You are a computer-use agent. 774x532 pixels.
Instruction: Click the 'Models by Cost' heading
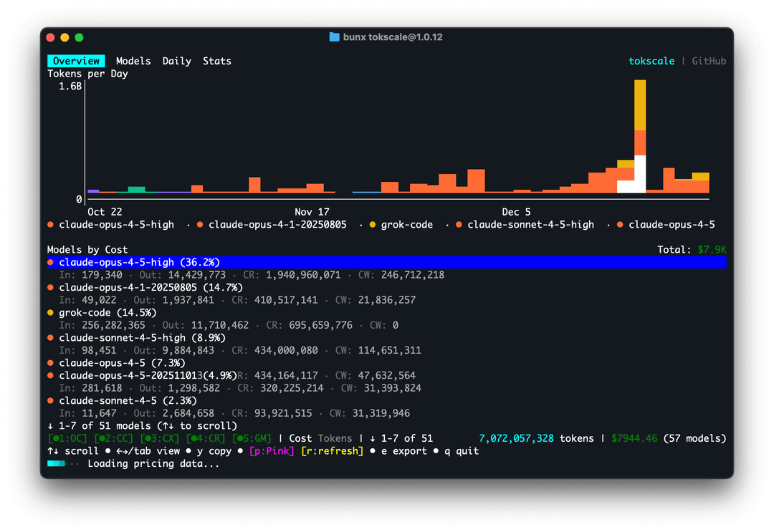[87, 249]
